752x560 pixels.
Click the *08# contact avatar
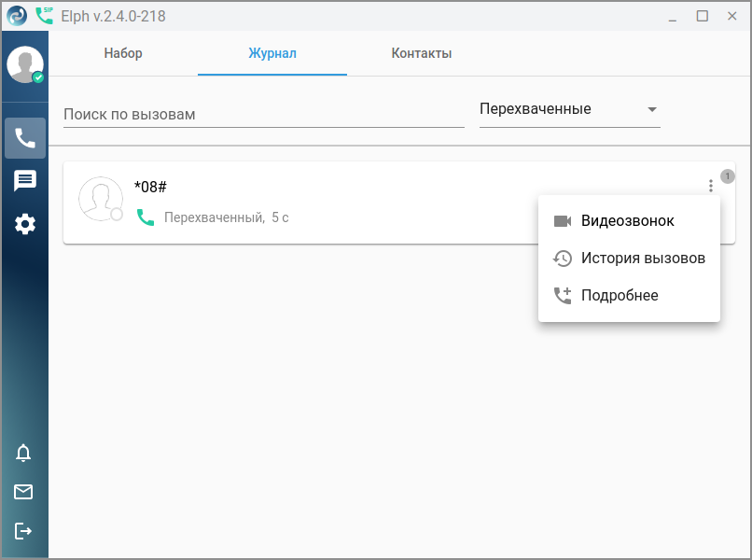tap(101, 199)
